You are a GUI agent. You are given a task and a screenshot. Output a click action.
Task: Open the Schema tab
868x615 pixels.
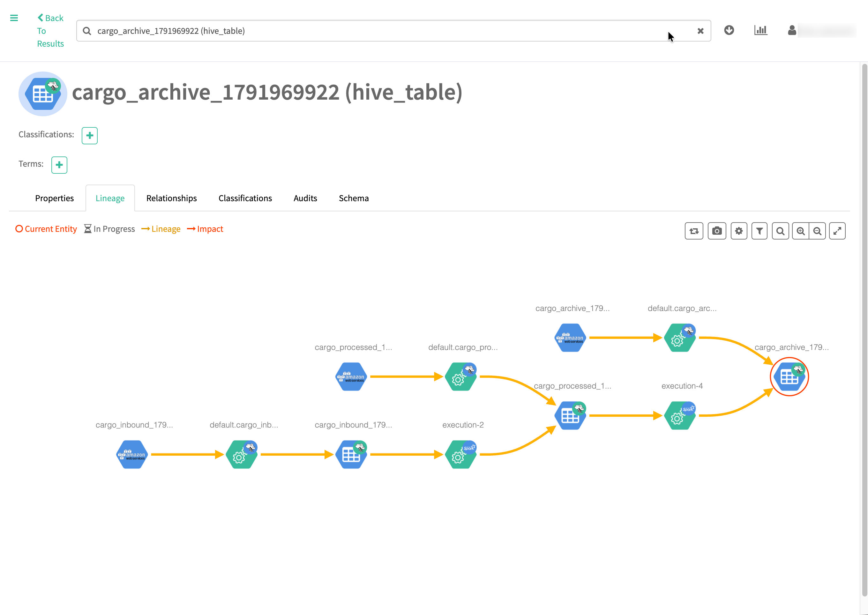click(354, 198)
